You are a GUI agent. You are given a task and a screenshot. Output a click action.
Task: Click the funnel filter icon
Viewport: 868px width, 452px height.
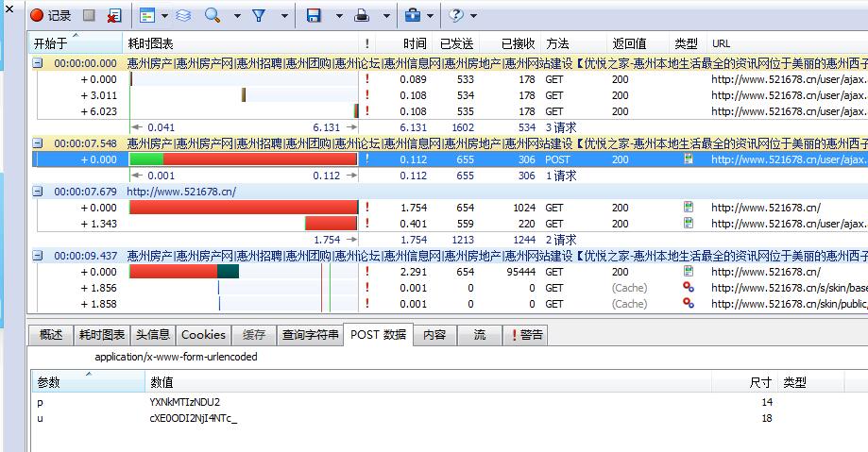(259, 15)
